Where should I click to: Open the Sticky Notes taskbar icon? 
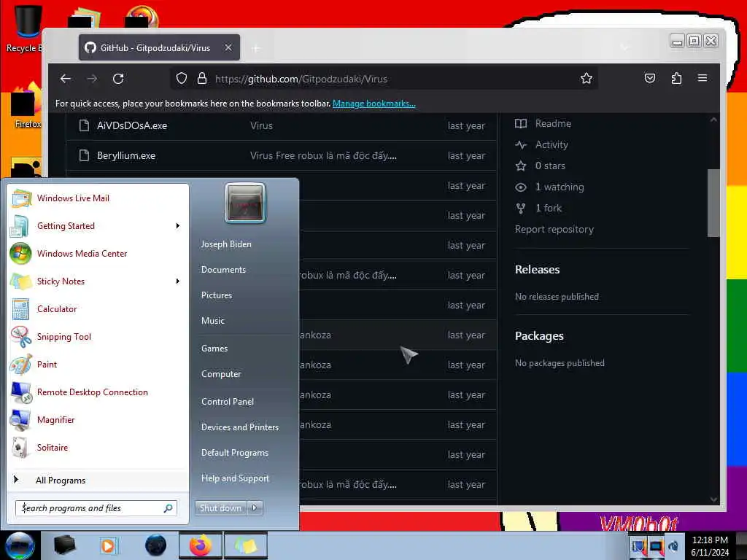pos(245,545)
